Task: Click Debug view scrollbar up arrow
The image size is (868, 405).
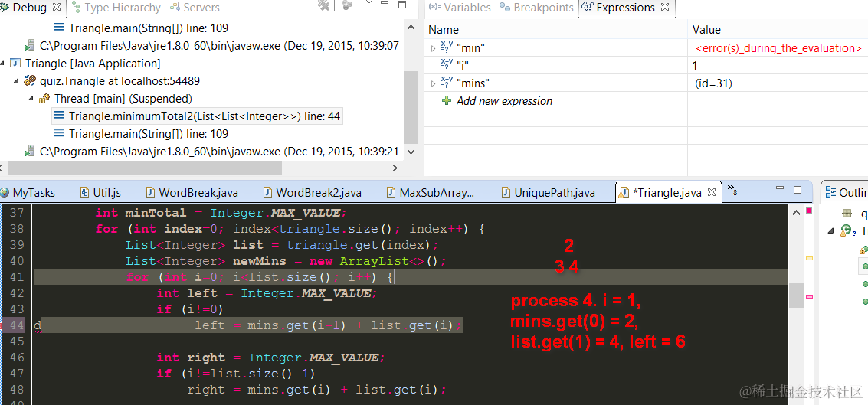Action: 411,27
